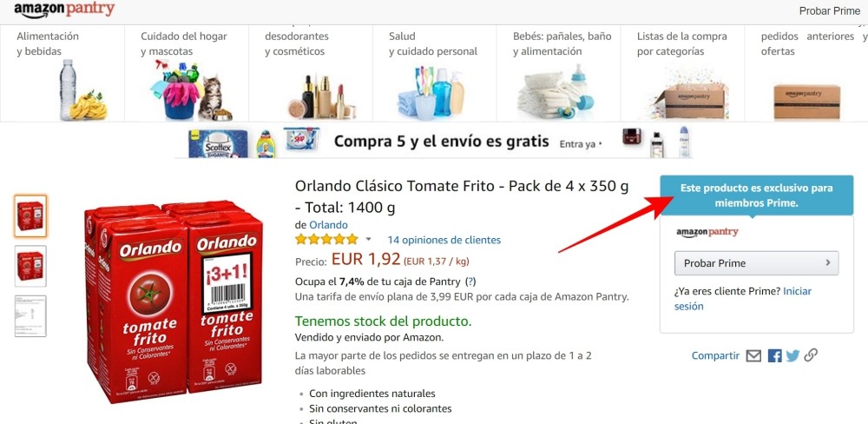Open the star rating dropdown arrow
This screenshot has width=868, height=424.
click(x=368, y=240)
